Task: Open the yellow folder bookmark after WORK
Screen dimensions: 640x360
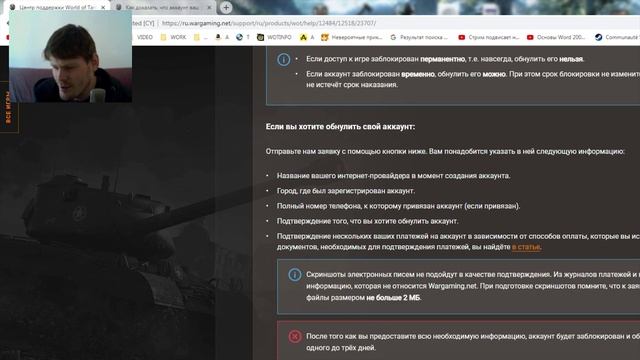Action: [200, 37]
